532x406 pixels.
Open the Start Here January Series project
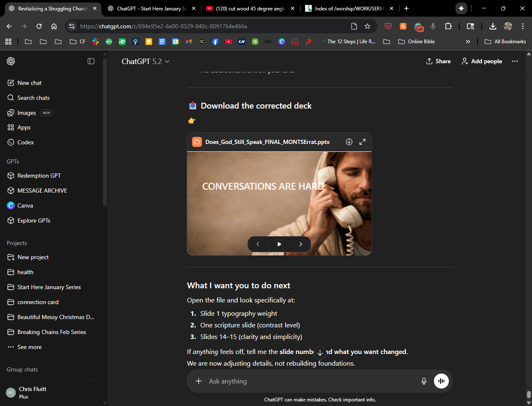coord(49,287)
